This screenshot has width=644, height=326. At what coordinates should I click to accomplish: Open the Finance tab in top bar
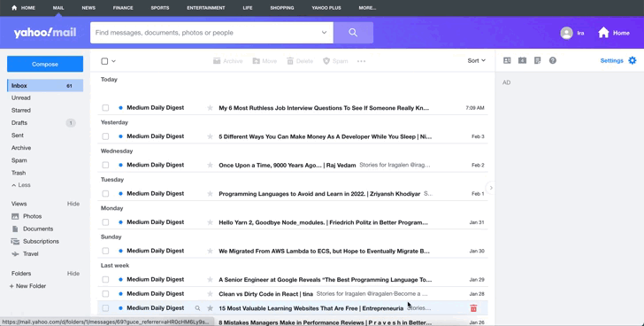[123, 8]
